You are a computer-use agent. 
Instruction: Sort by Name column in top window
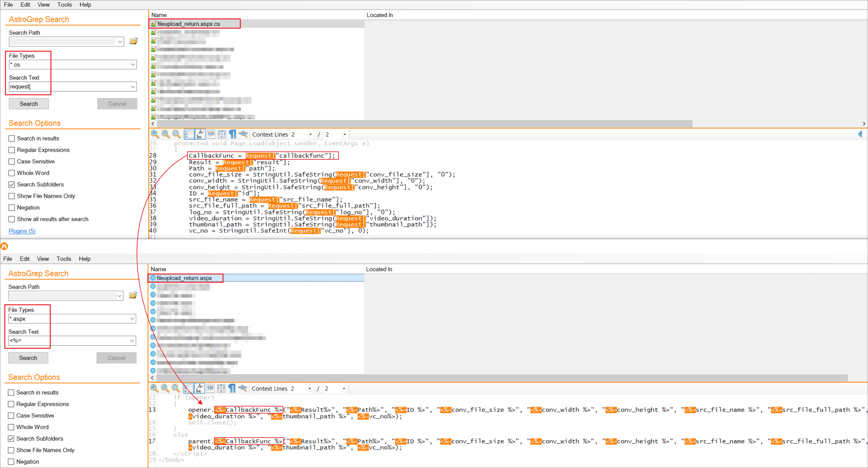256,15
